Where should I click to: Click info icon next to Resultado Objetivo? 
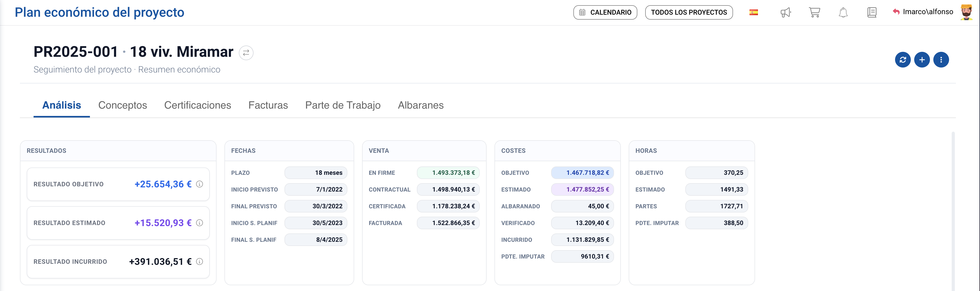[199, 184]
